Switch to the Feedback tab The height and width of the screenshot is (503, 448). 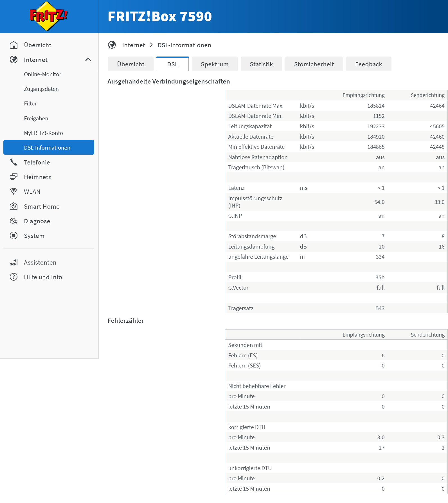click(368, 64)
